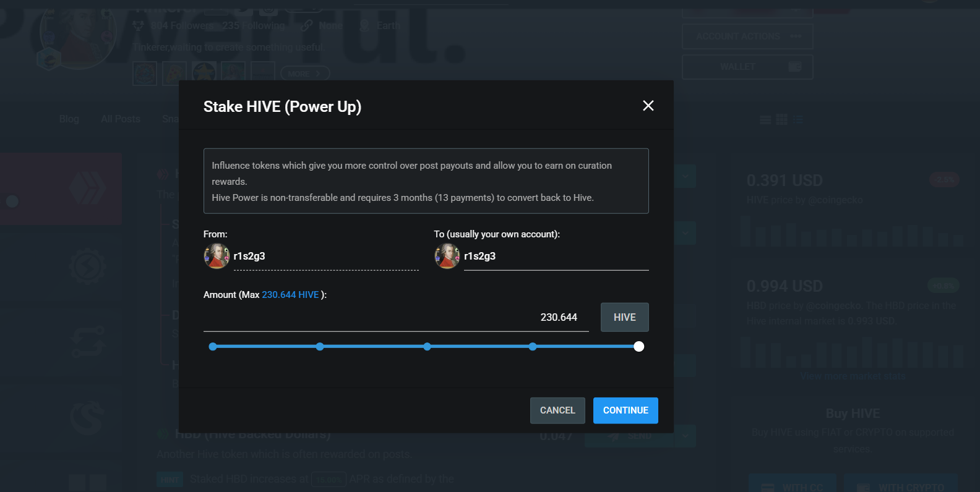Click the HINT label near Staked HBD
The width and height of the screenshot is (980, 492).
pos(170,480)
